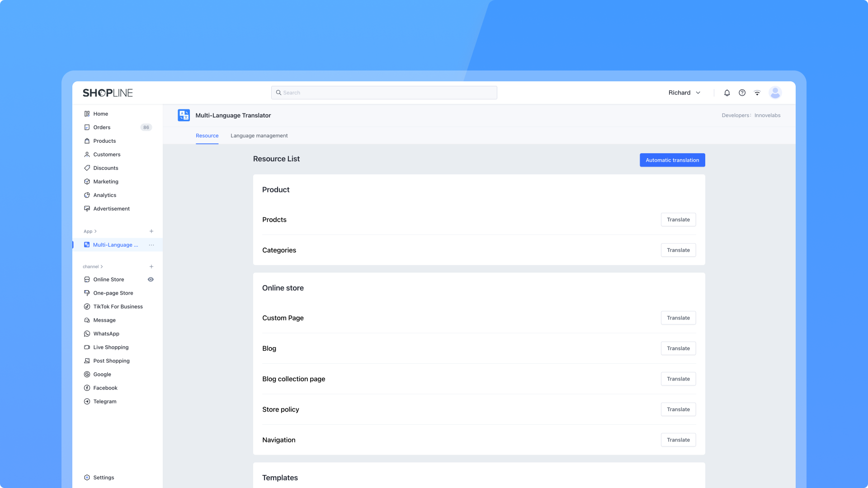
Task: Click the Automatic translation button
Action: click(x=672, y=160)
